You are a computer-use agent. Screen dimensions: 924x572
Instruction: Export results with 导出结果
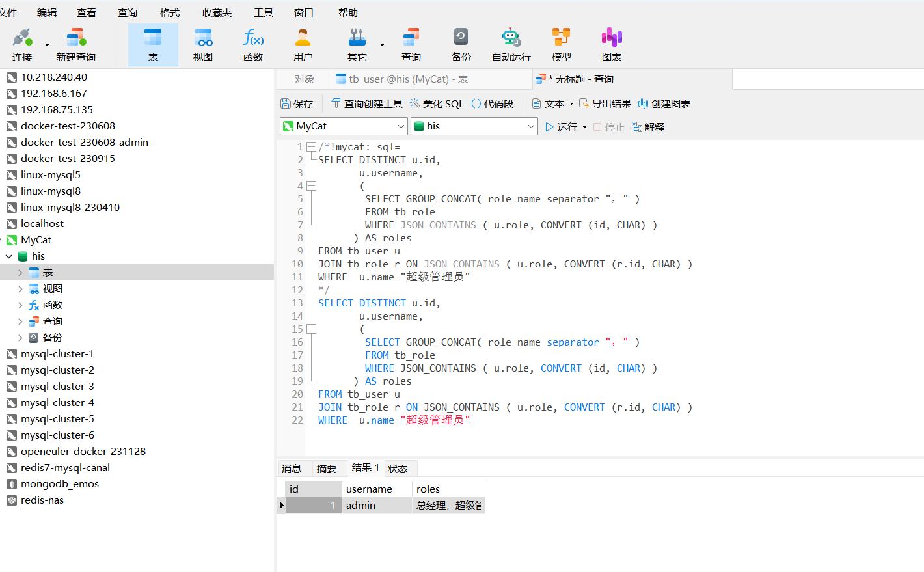[x=605, y=103]
